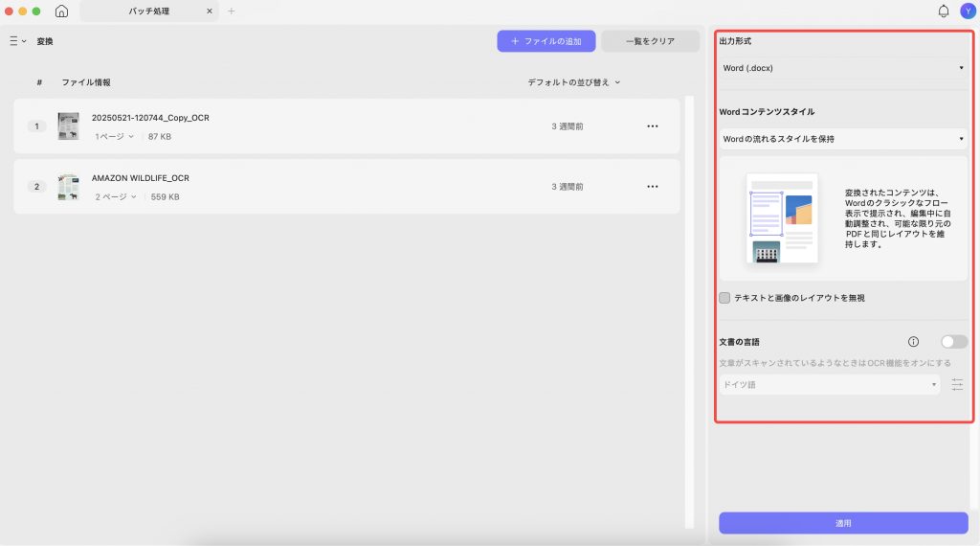The height and width of the screenshot is (546, 980).
Task: Open thumbnail of AMAZON WILDLIFE_OCR
Action: point(68,187)
